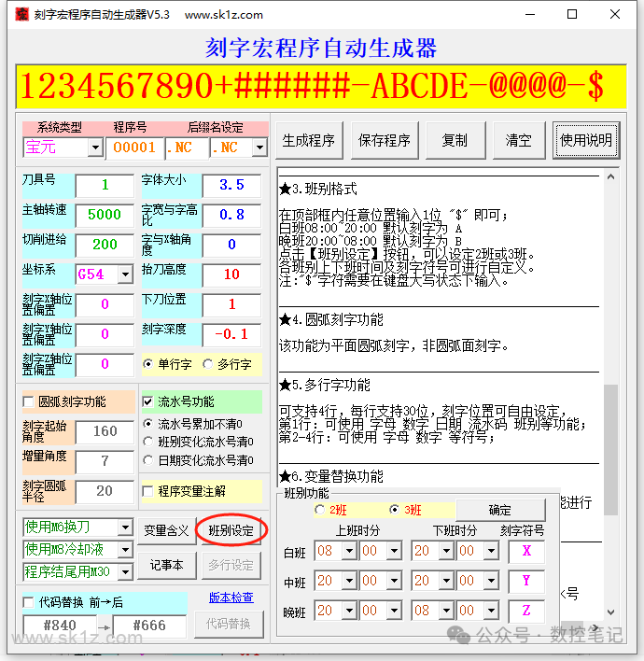Viewport: 644px width, 661px height.
Task: Click the 变量含义 button
Action: point(167,530)
